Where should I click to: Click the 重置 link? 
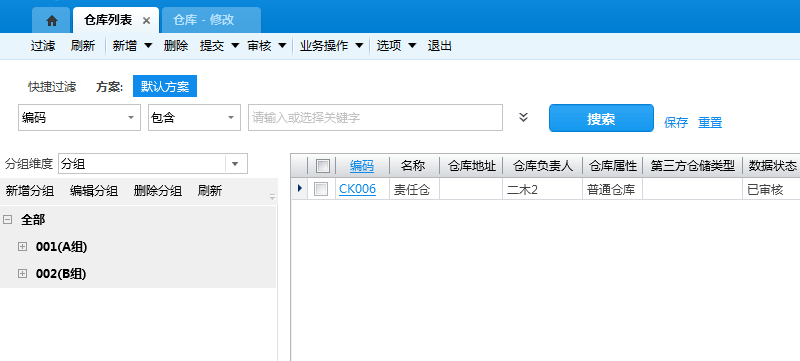click(x=710, y=122)
